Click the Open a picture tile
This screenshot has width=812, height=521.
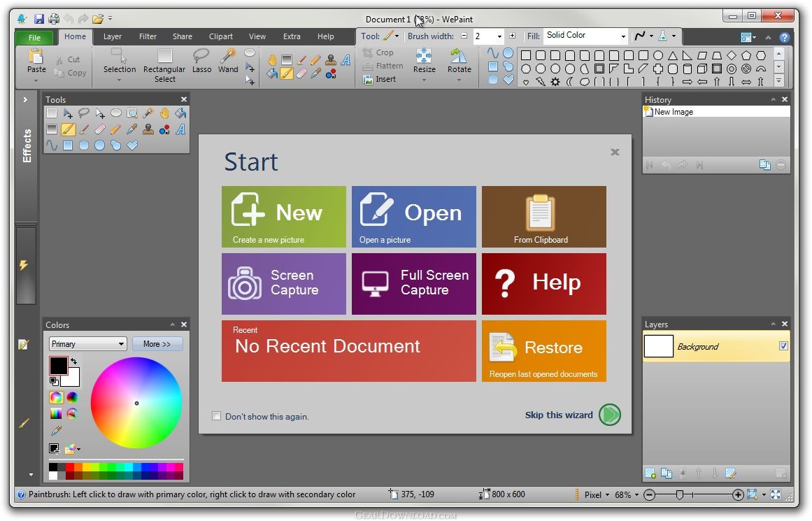tap(414, 217)
